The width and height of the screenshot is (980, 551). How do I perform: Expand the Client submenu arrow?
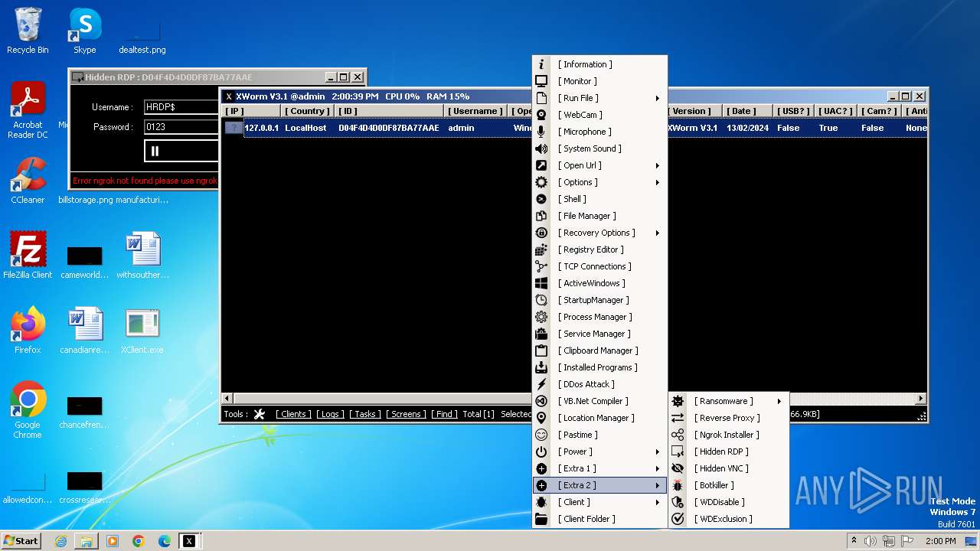658,502
